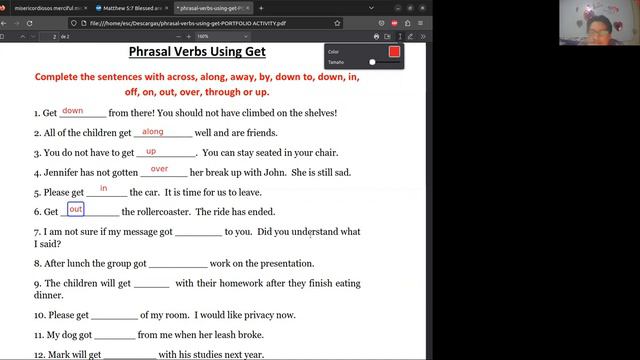Print the PDF document

coord(376,36)
